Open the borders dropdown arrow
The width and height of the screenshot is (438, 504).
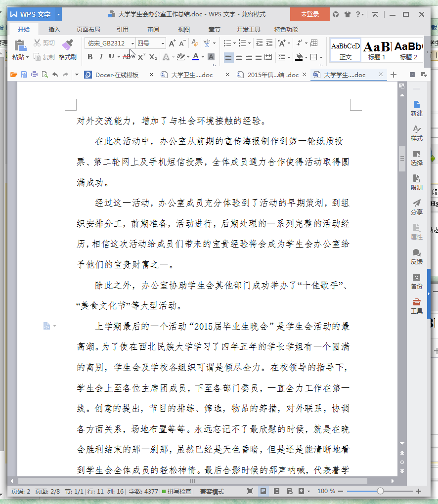tap(321, 57)
